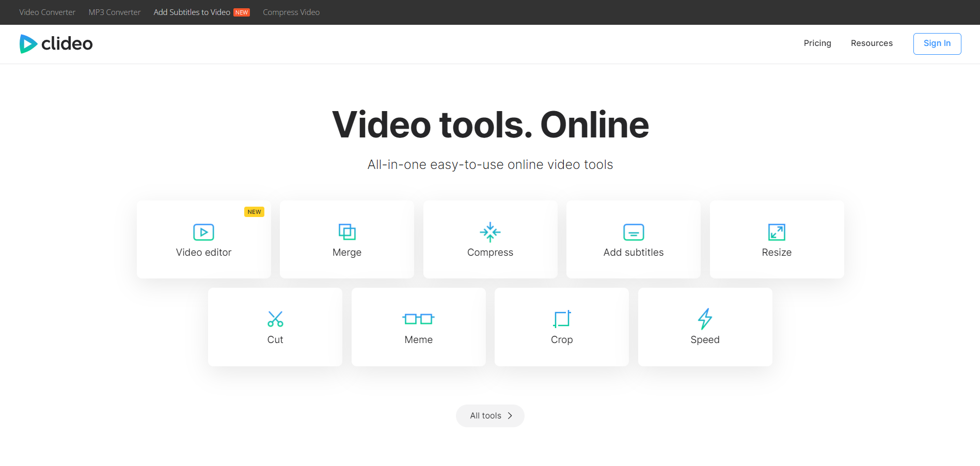
Task: Click the chevron arrow beside All tools
Action: [510, 416]
